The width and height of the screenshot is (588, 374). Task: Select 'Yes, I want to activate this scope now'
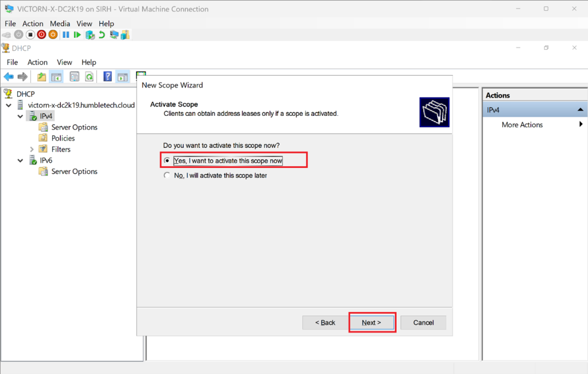tap(167, 161)
